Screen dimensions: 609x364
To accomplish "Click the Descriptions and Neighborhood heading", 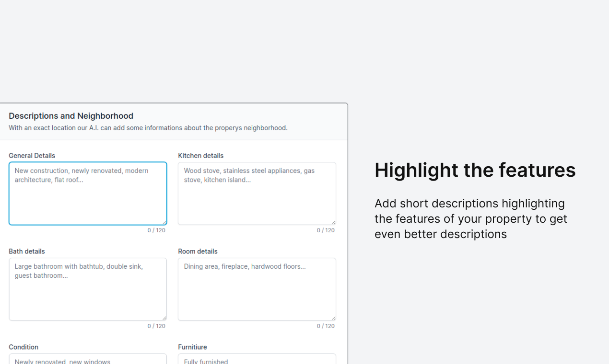I will [x=71, y=116].
